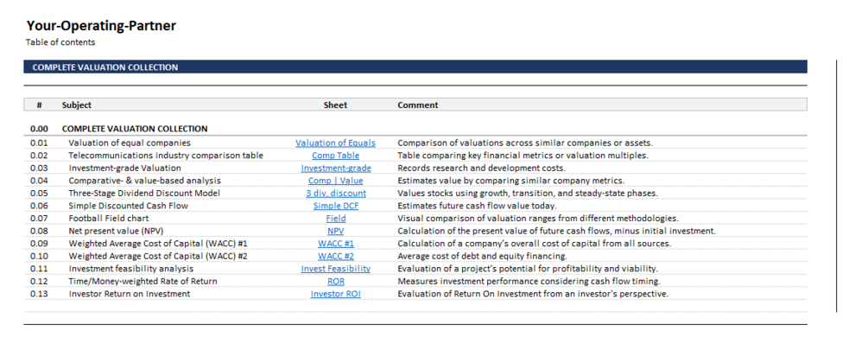Jump to the NPV sheet link
This screenshot has width=868, height=350.
pyautogui.click(x=335, y=231)
